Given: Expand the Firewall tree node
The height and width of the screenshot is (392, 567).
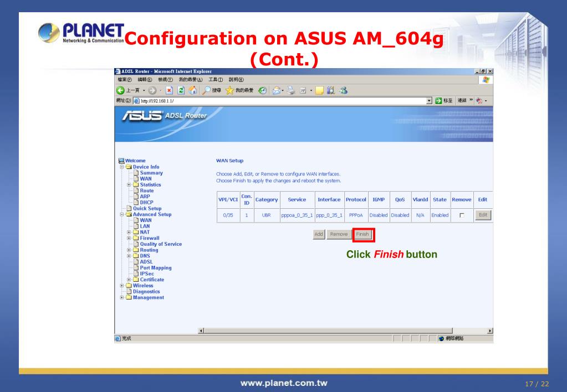Looking at the screenshot, I should pos(129,238).
